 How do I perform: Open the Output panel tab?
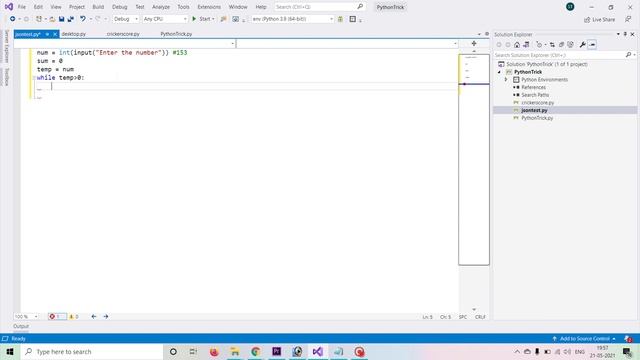click(21, 326)
